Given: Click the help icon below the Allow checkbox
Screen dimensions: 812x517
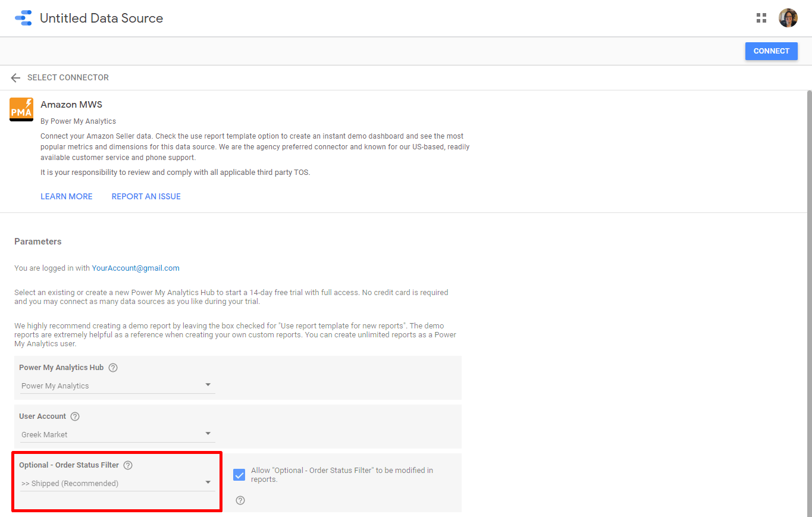Looking at the screenshot, I should [x=240, y=500].
